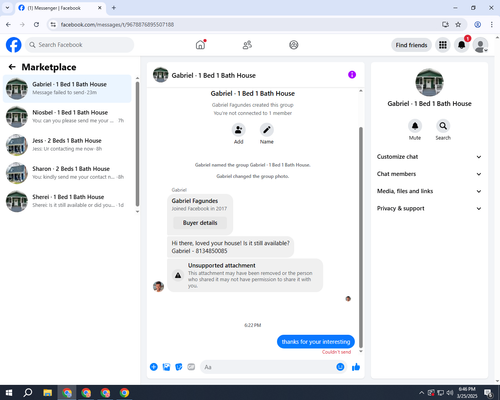Click the chat messages scrollbar

point(361,237)
